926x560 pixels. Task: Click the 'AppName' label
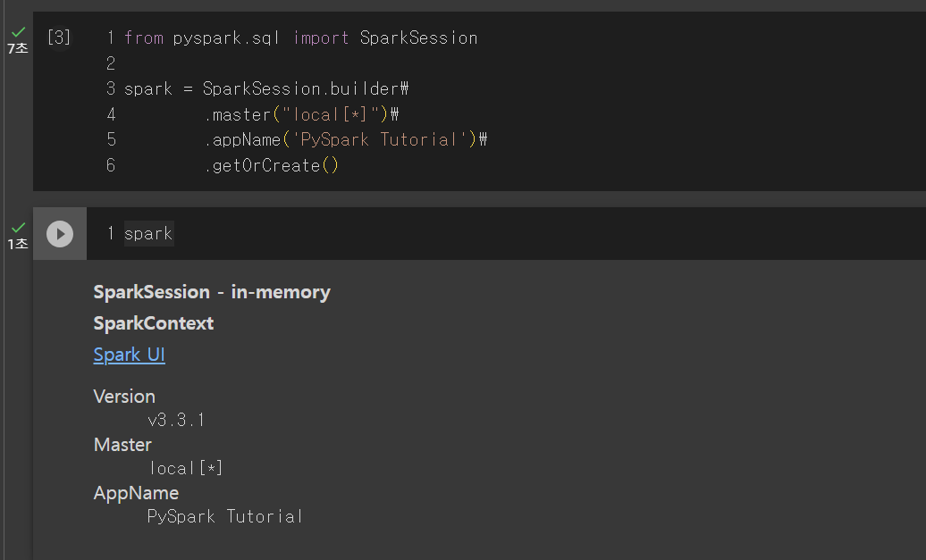click(136, 493)
